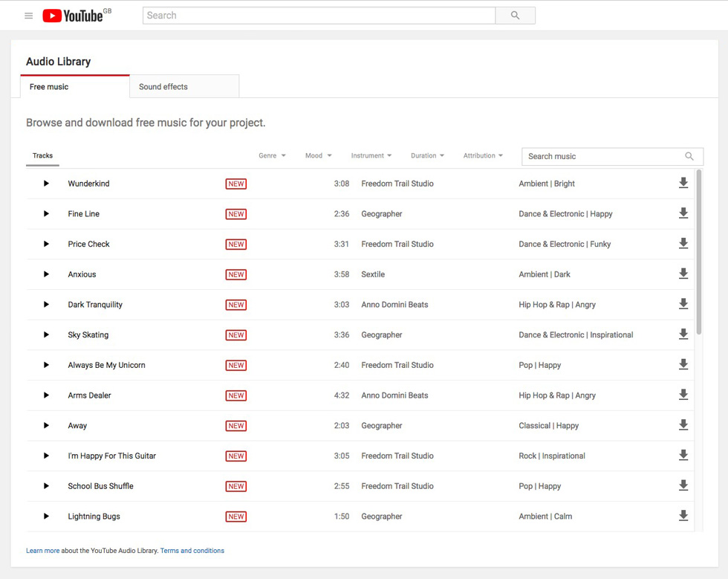Click the Rock | Inspirational genre text
Screen dimensions: 728x579
552,456
